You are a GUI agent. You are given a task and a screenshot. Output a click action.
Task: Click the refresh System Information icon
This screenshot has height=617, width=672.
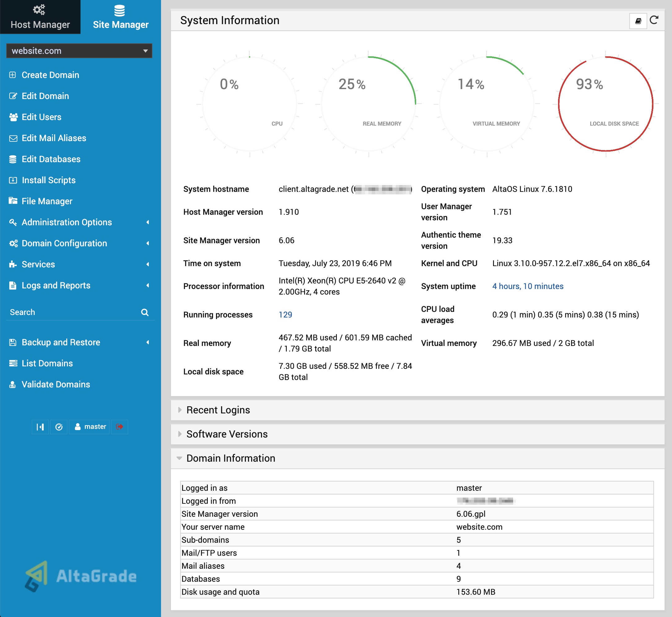pyautogui.click(x=654, y=20)
